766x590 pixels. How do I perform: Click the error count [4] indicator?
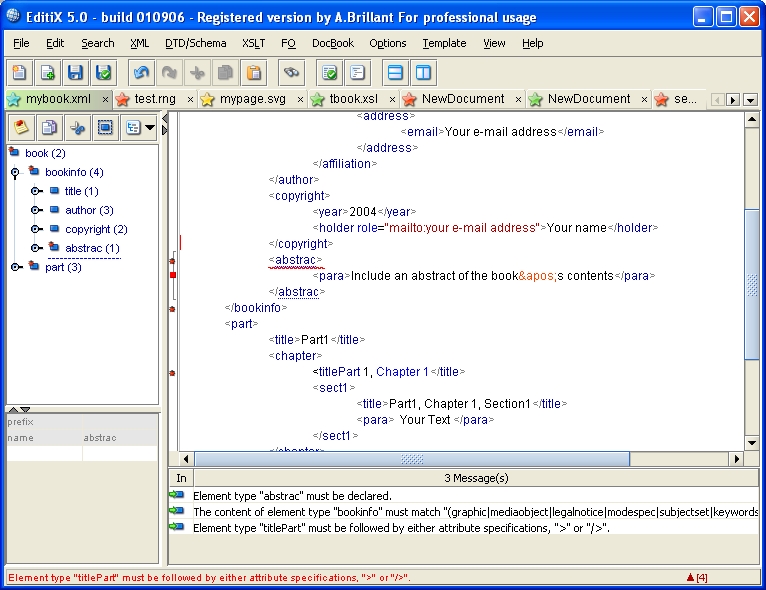pos(697,578)
